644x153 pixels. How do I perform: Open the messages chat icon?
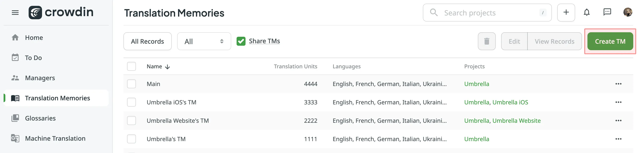607,12
